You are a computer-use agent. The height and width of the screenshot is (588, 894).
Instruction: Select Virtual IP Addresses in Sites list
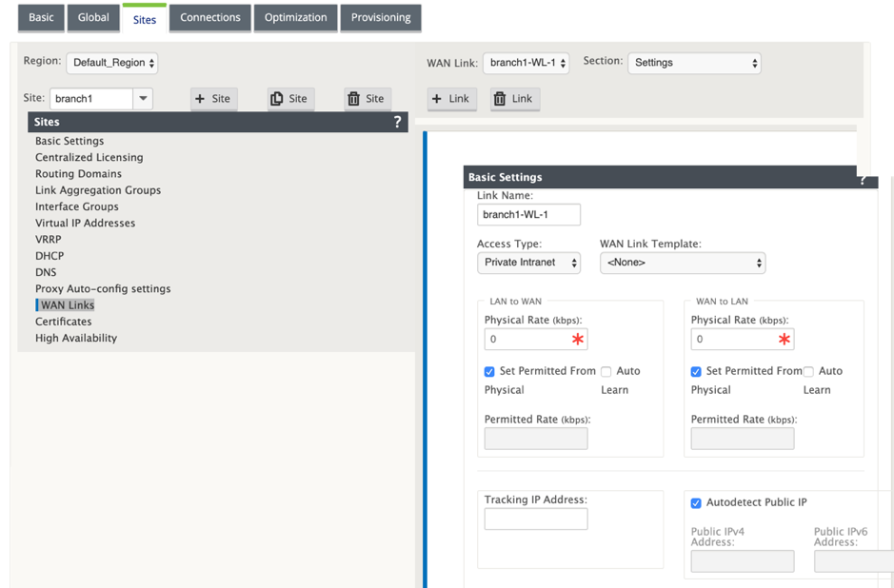click(86, 223)
